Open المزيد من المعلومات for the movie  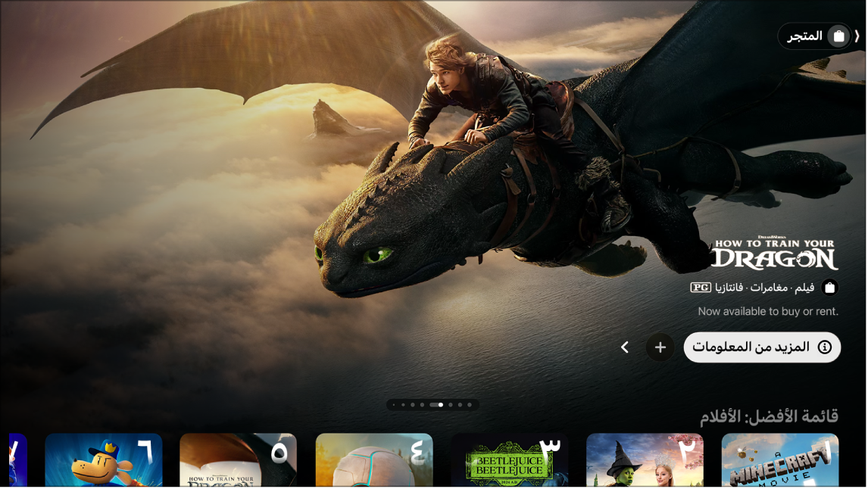click(762, 347)
